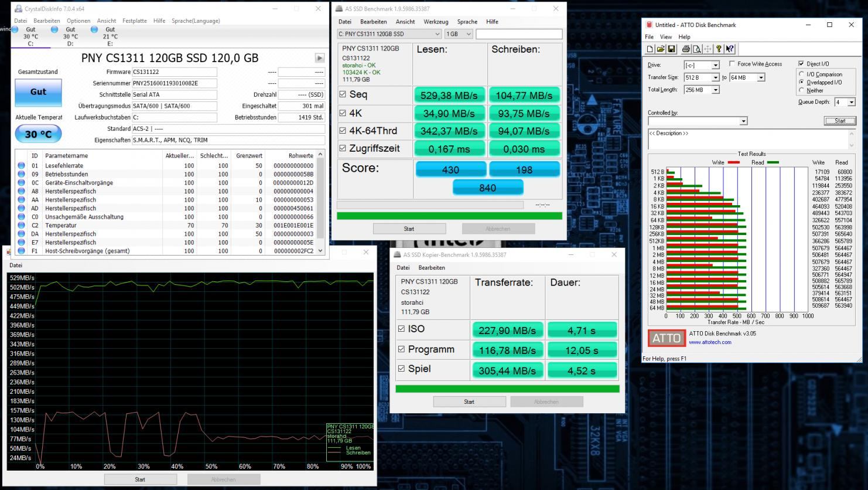Screen dimensions: 868x490
Task: Click the Save floppy icon in ATTO toolbar
Action: click(671, 49)
